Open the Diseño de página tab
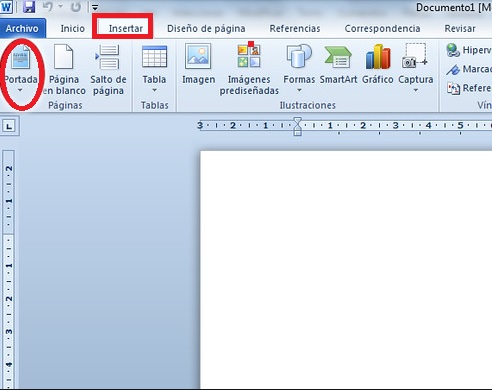 tap(206, 29)
